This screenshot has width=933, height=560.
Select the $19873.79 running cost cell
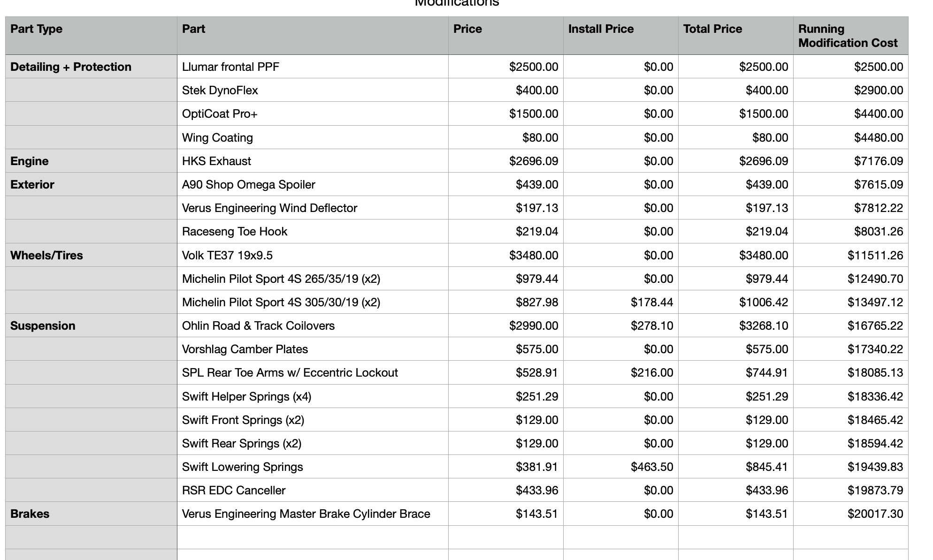coord(850,490)
